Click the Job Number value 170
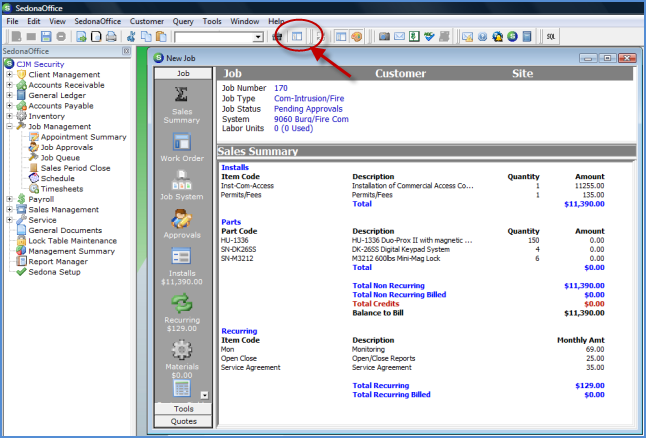This screenshot has width=646, height=438. tap(281, 88)
